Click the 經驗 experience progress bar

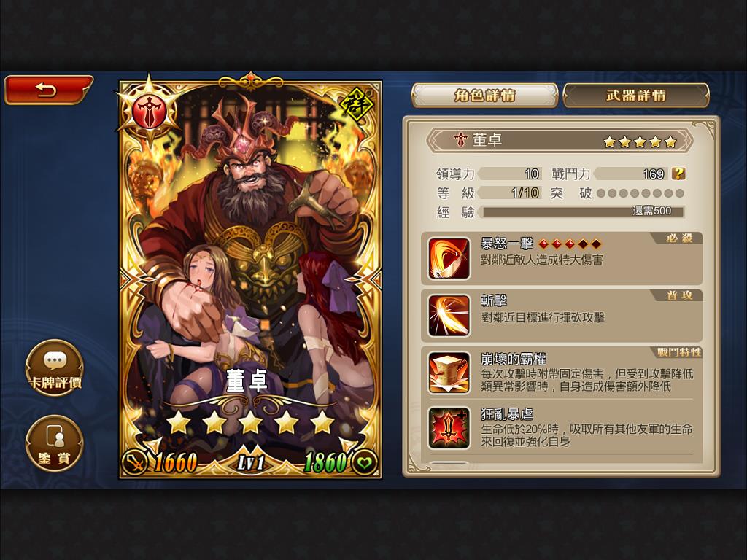(583, 211)
